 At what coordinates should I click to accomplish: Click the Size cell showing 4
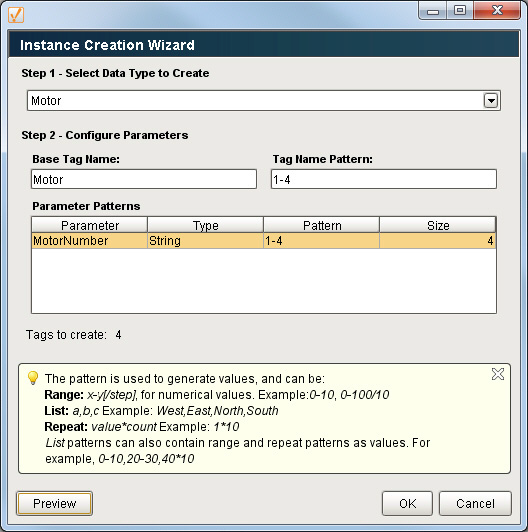pyautogui.click(x=438, y=241)
